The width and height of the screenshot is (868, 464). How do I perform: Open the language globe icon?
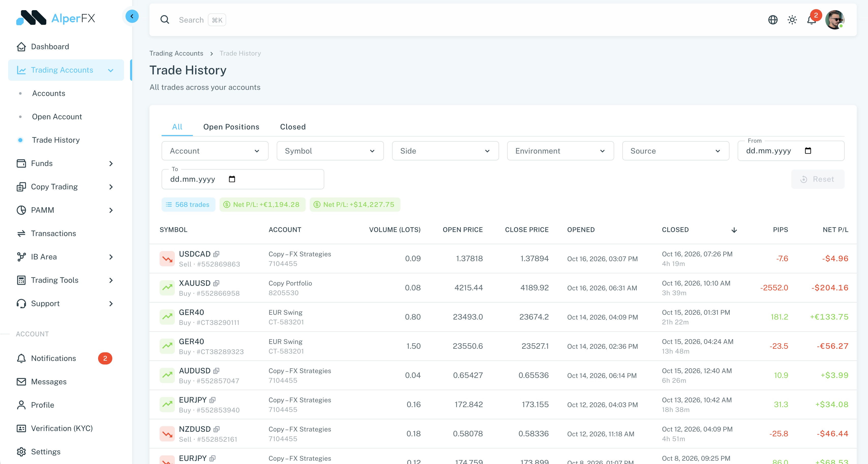pyautogui.click(x=773, y=20)
